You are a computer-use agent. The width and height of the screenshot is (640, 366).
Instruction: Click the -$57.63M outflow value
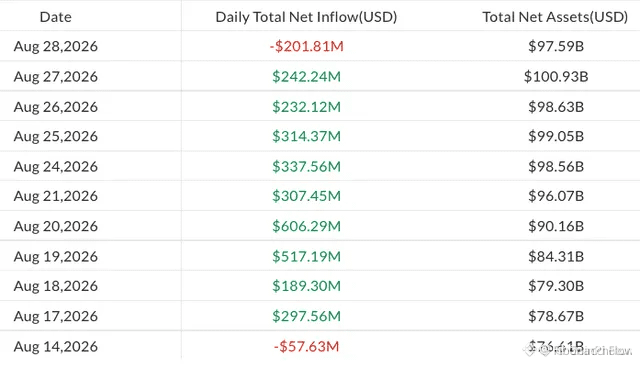[x=306, y=346]
